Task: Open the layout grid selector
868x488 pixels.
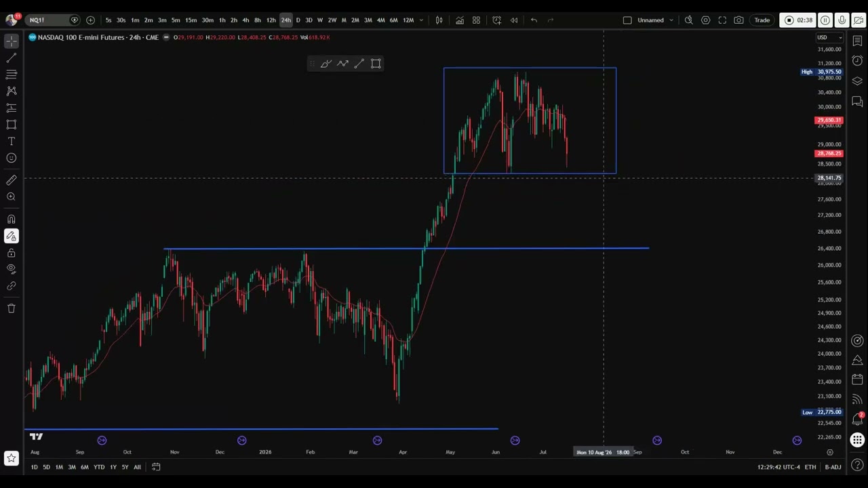Action: (476, 20)
